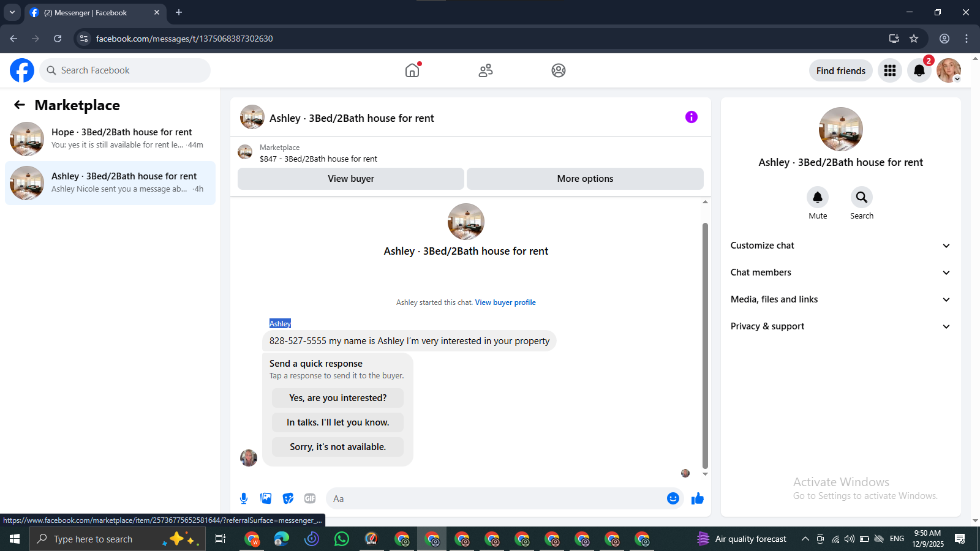This screenshot has width=980, height=551.
Task: Open the Facebook logo home link
Action: pyautogui.click(x=22, y=70)
